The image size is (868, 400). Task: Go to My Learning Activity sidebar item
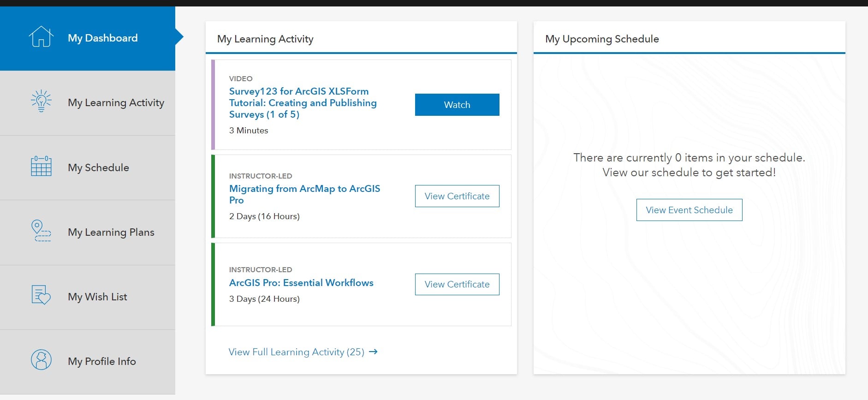click(x=88, y=103)
